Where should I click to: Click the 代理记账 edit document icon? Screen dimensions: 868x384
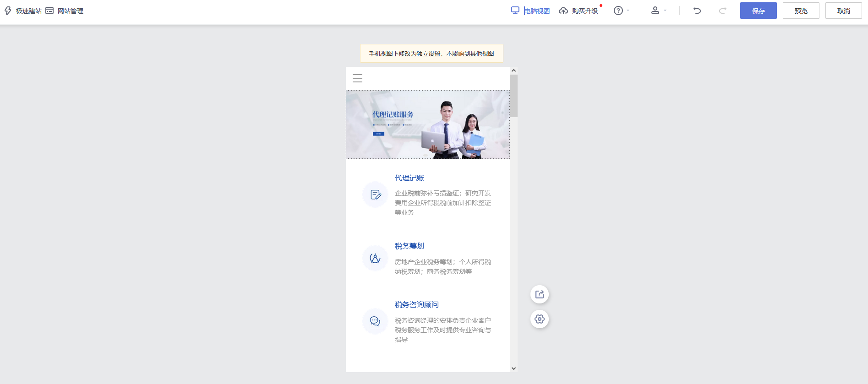click(x=375, y=195)
